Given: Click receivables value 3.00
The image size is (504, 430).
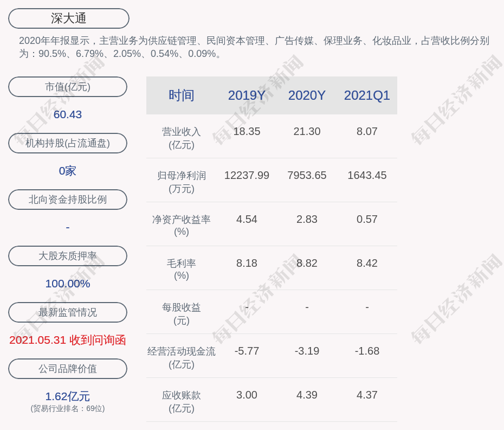Looking at the screenshot, I should [x=247, y=395].
